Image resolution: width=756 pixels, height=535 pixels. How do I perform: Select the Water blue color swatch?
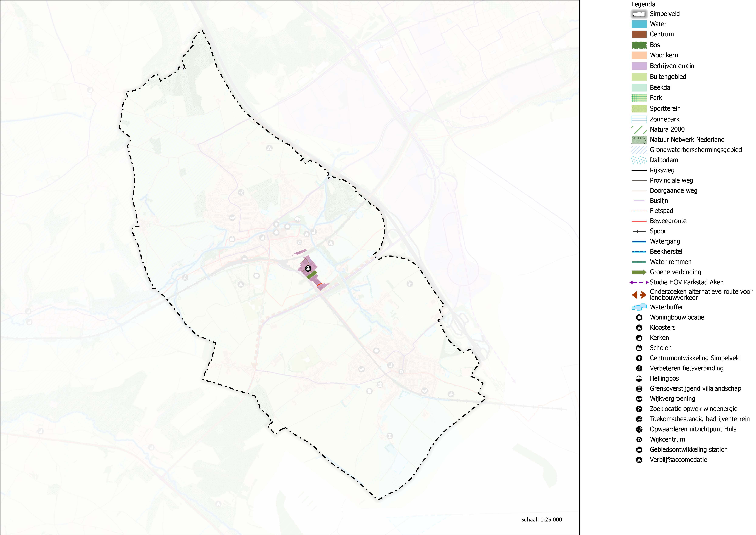click(639, 24)
